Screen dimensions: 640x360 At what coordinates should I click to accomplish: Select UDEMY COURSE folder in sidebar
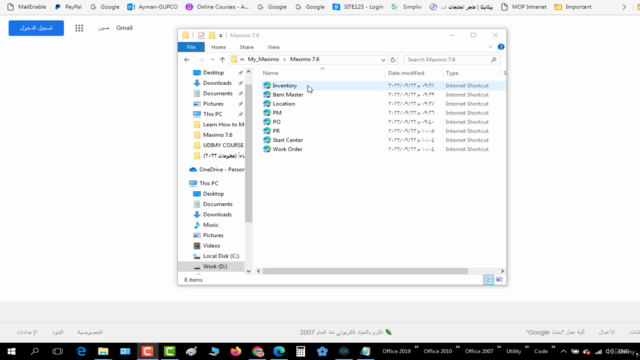pyautogui.click(x=223, y=145)
